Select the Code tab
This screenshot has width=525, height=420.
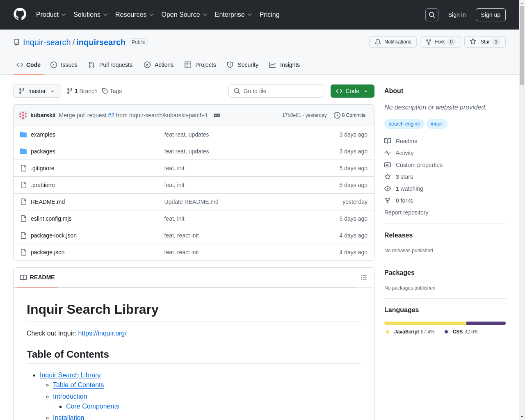tap(29, 65)
